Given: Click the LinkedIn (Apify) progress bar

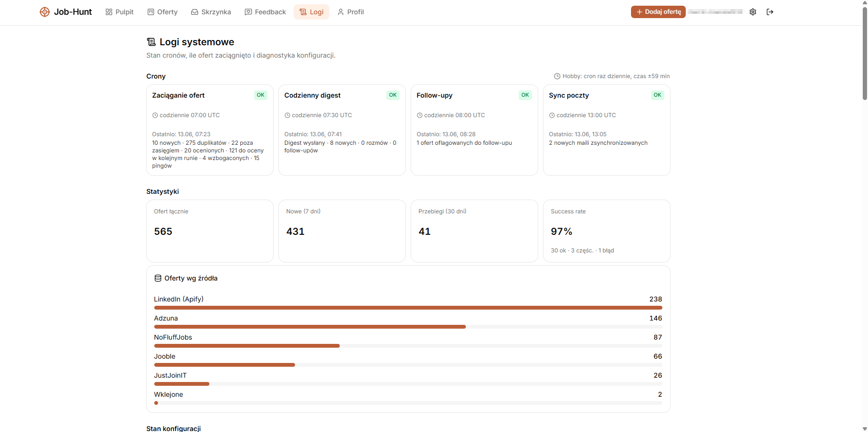Looking at the screenshot, I should coord(408,308).
